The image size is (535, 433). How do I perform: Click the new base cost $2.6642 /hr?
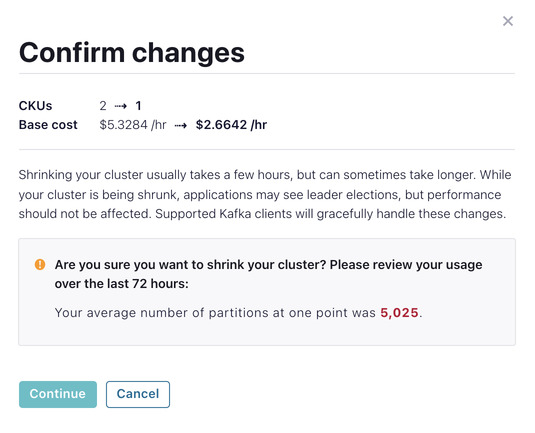coord(231,125)
